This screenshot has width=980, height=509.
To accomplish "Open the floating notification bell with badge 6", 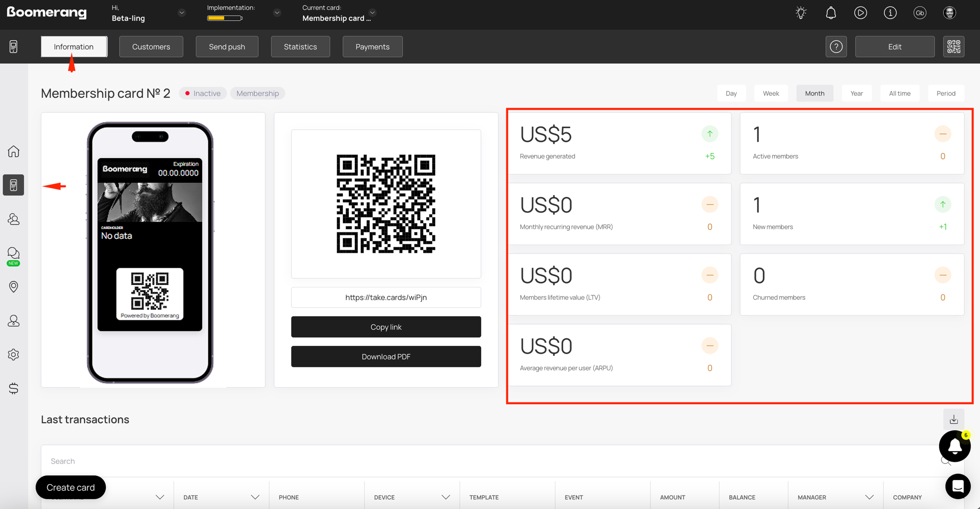I will 955,446.
